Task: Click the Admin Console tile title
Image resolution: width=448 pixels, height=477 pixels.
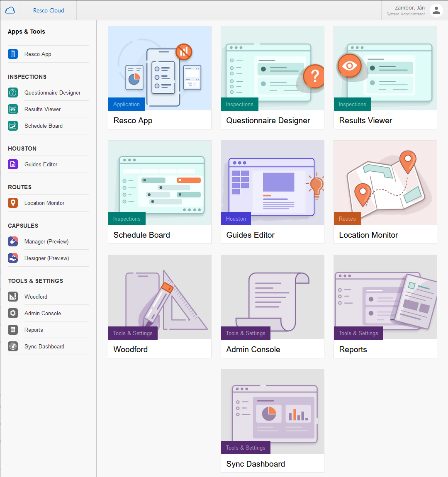Action: [x=253, y=349]
